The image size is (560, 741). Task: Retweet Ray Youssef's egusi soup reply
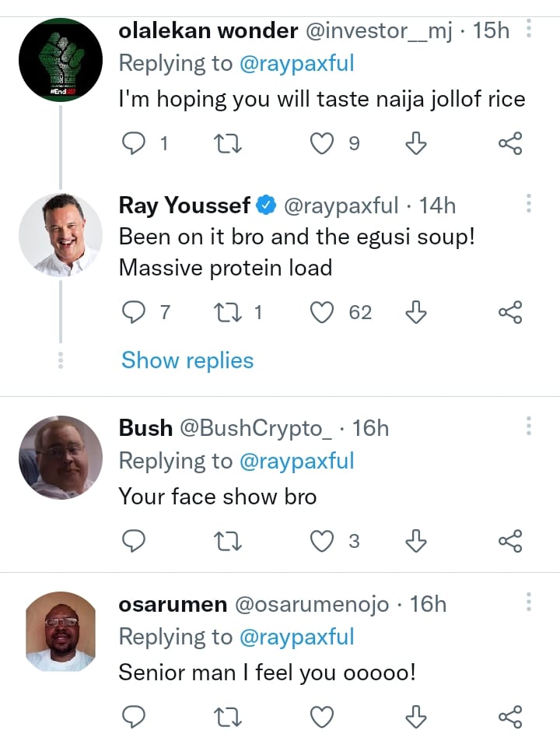[229, 313]
